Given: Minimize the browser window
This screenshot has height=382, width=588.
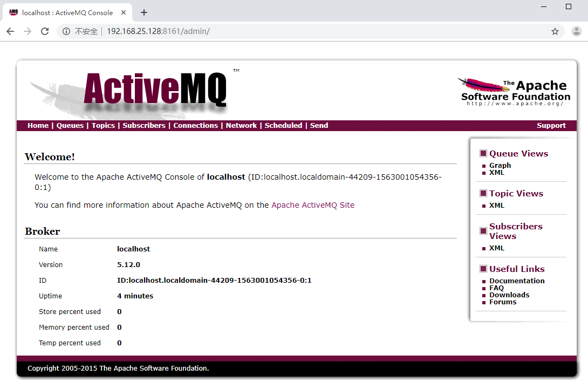Looking at the screenshot, I should (544, 7).
